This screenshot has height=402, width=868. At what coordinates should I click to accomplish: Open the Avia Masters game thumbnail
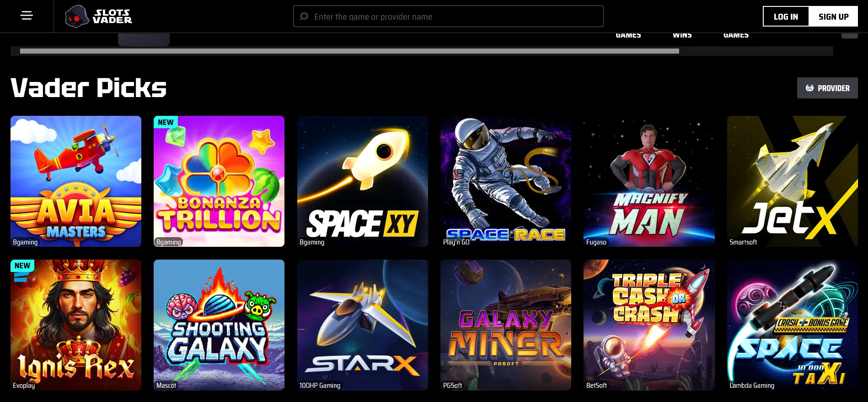76,181
